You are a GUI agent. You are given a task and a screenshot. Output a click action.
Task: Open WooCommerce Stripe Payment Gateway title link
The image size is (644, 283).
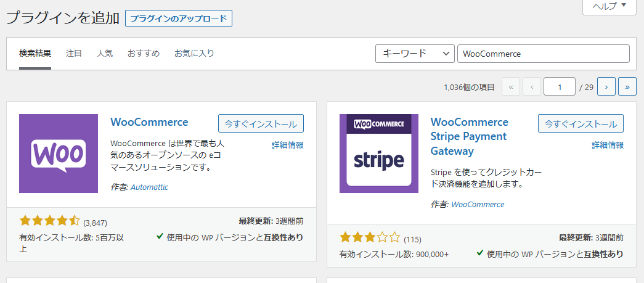pyautogui.click(x=470, y=136)
